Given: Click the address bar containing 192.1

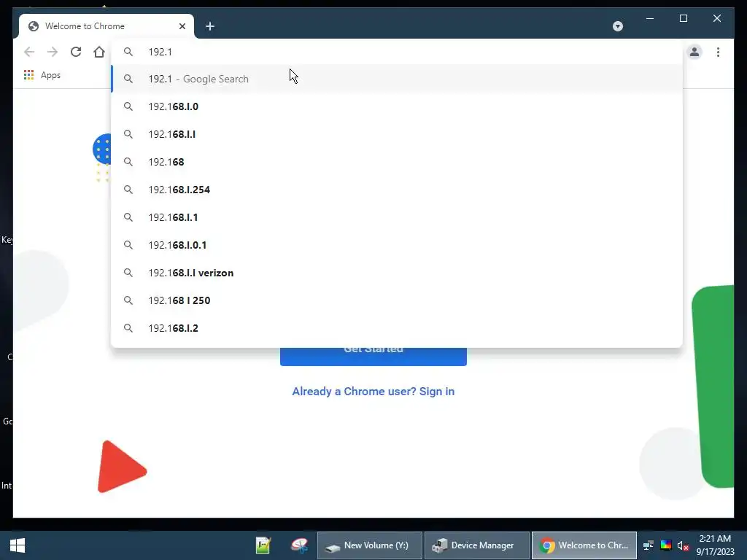Looking at the screenshot, I should pyautogui.click(x=396, y=52).
